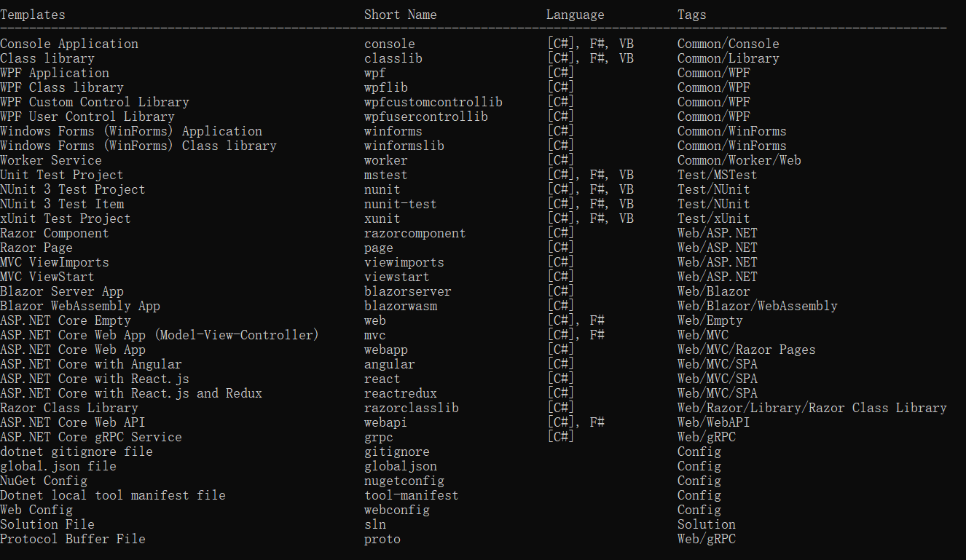Click the Short Name column header

pyautogui.click(x=400, y=15)
